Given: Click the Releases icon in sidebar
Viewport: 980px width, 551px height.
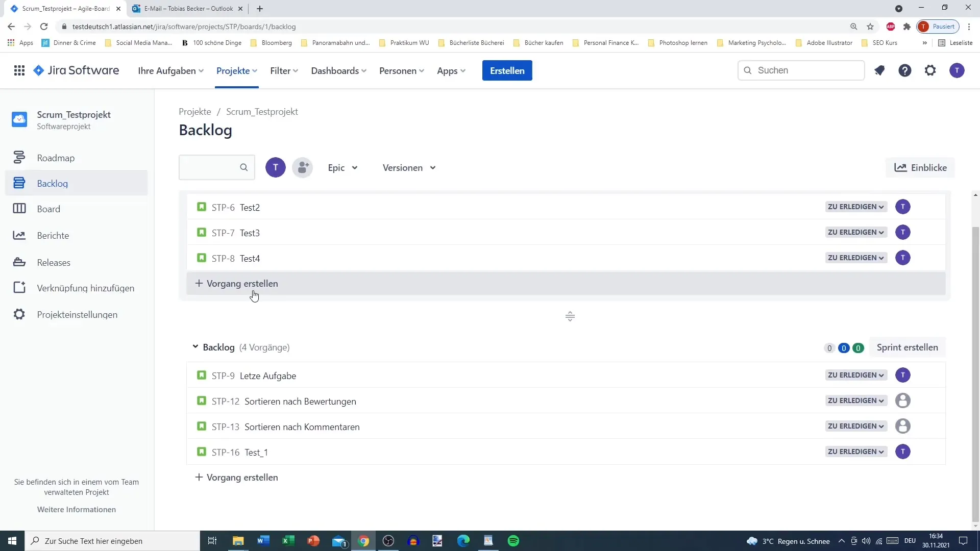Looking at the screenshot, I should [18, 262].
